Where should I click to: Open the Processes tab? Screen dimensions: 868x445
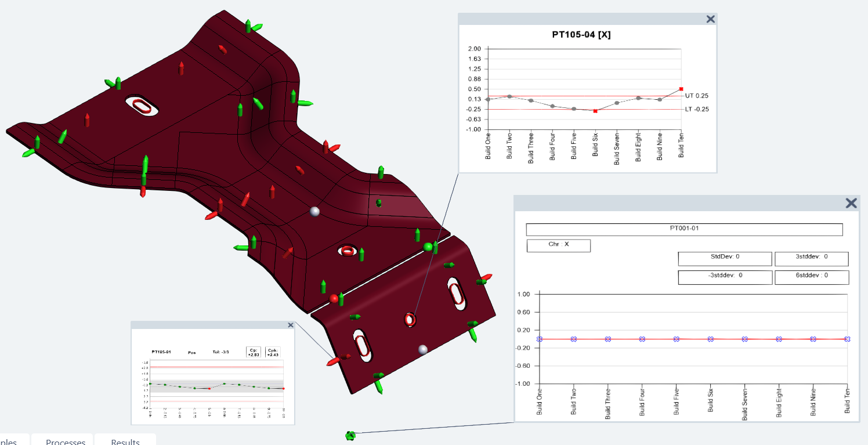click(x=66, y=442)
